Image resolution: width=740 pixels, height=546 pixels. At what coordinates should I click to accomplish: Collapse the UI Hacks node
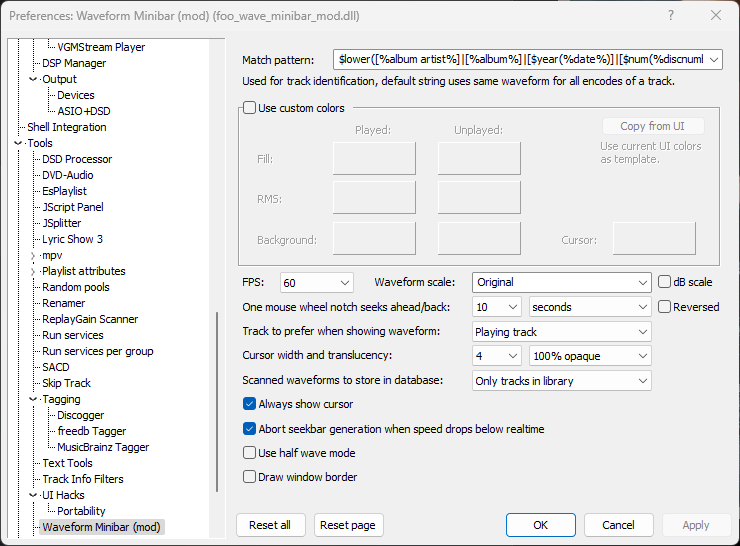click(x=33, y=495)
